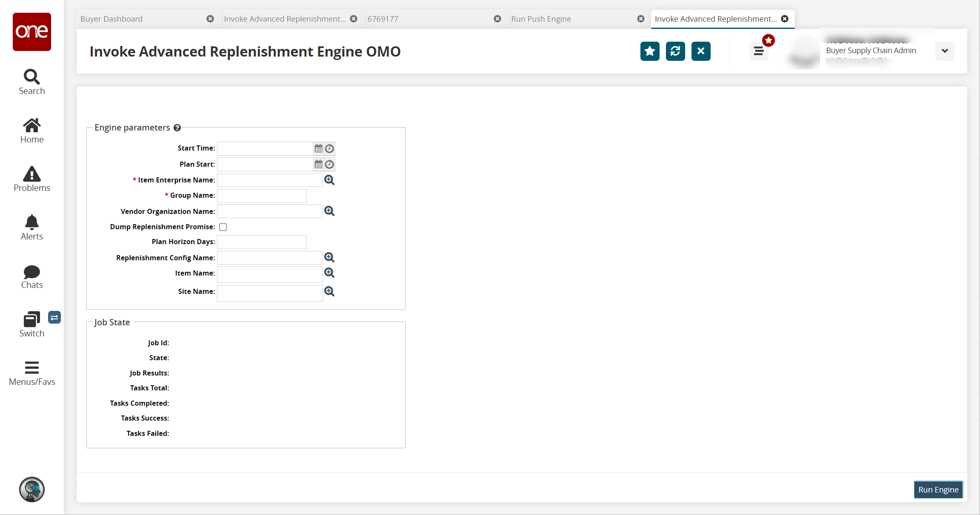The height and width of the screenshot is (515, 980).
Task: Click the Group Name input field
Action: click(262, 196)
